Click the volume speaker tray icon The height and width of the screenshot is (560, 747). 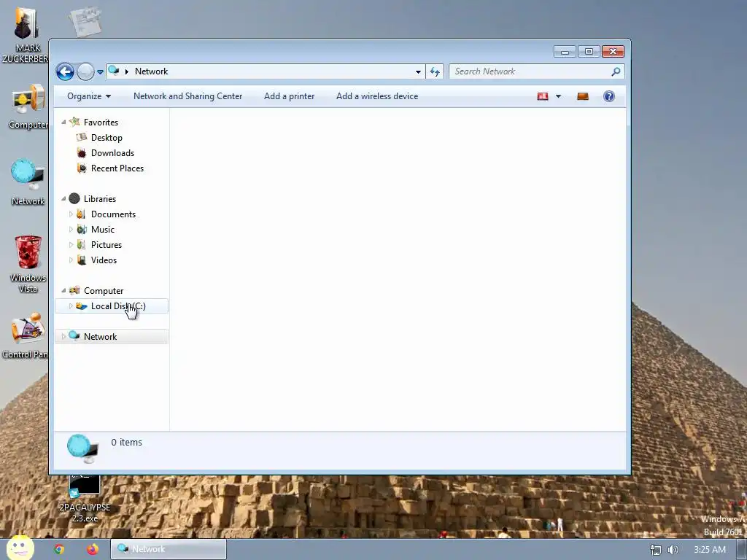[673, 550]
